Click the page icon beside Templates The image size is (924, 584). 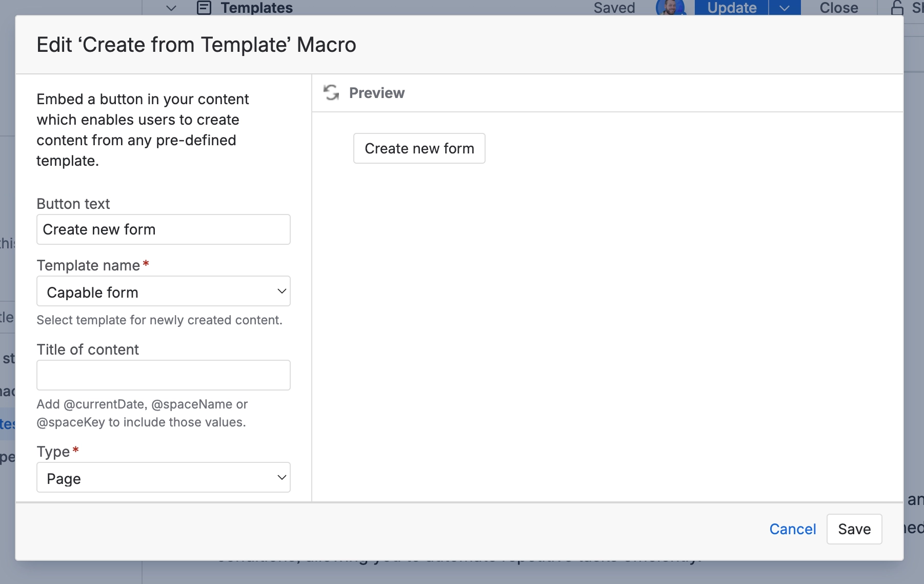coord(204,8)
